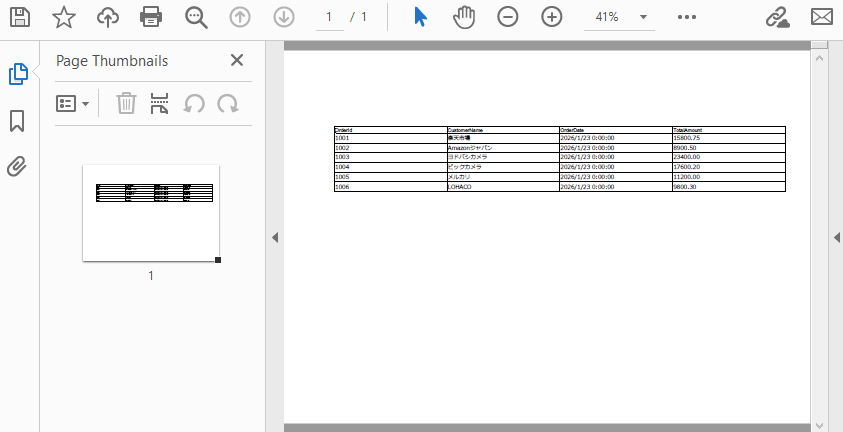Activate the Hand pan tool
The width and height of the screenshot is (843, 432).
coord(464,17)
